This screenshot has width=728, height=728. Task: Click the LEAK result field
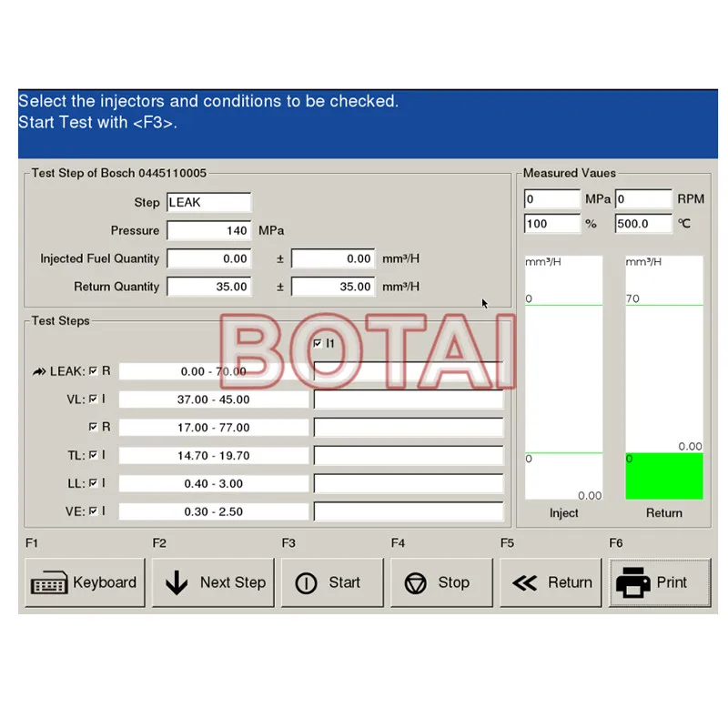pos(409,371)
